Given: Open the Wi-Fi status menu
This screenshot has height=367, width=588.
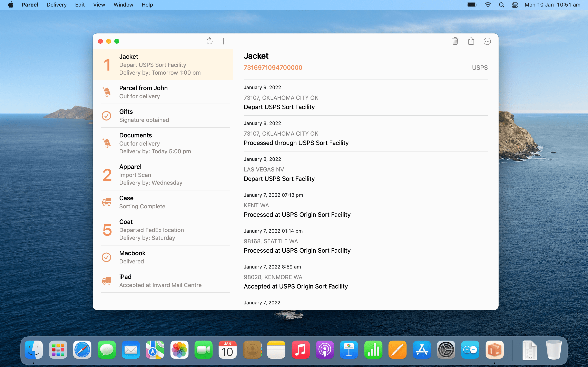Looking at the screenshot, I should (488, 5).
